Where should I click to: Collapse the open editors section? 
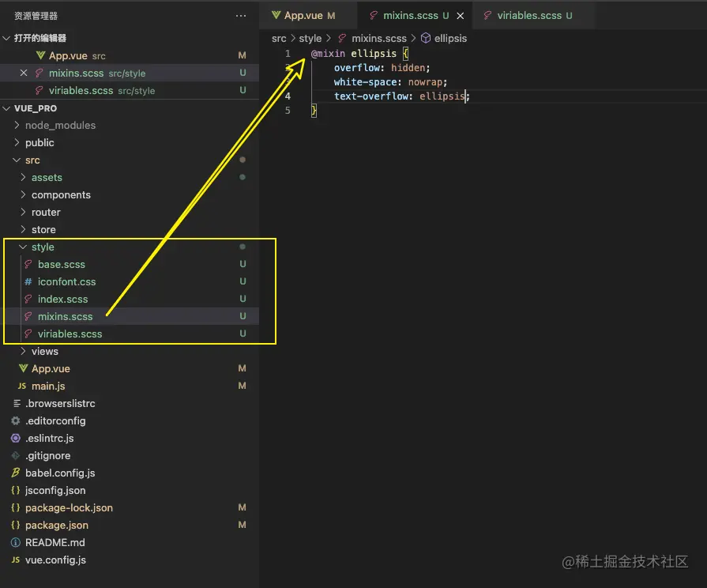click(7, 39)
